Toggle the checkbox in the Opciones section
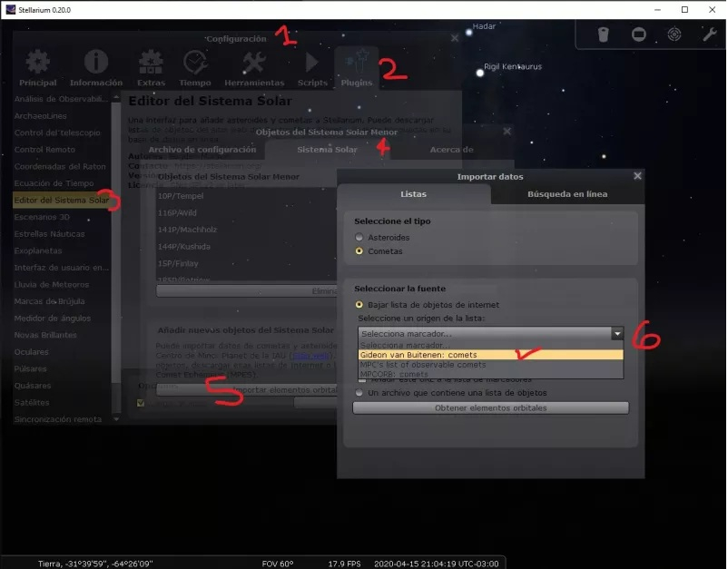728x569 pixels. [141, 403]
